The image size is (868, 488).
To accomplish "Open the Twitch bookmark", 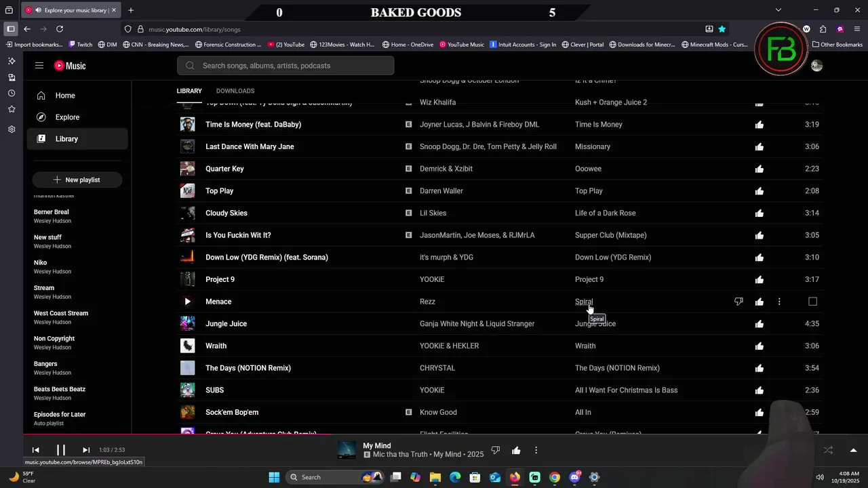I will (80, 45).
